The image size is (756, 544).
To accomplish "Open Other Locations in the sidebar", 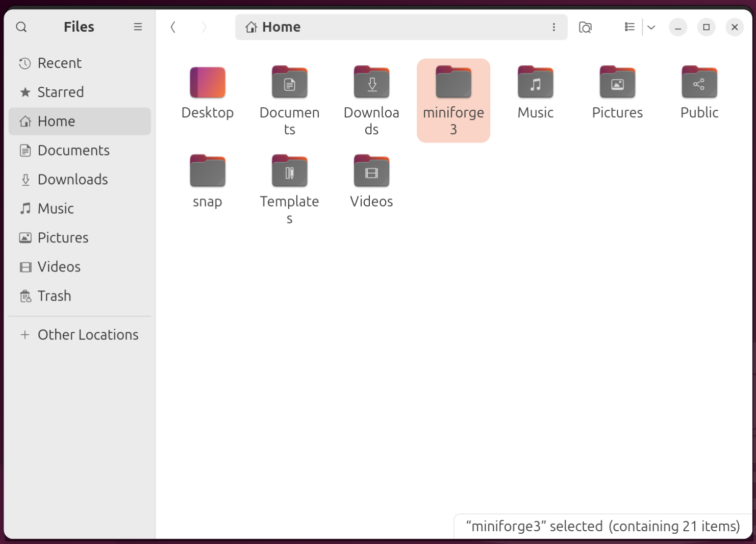I will coord(80,335).
